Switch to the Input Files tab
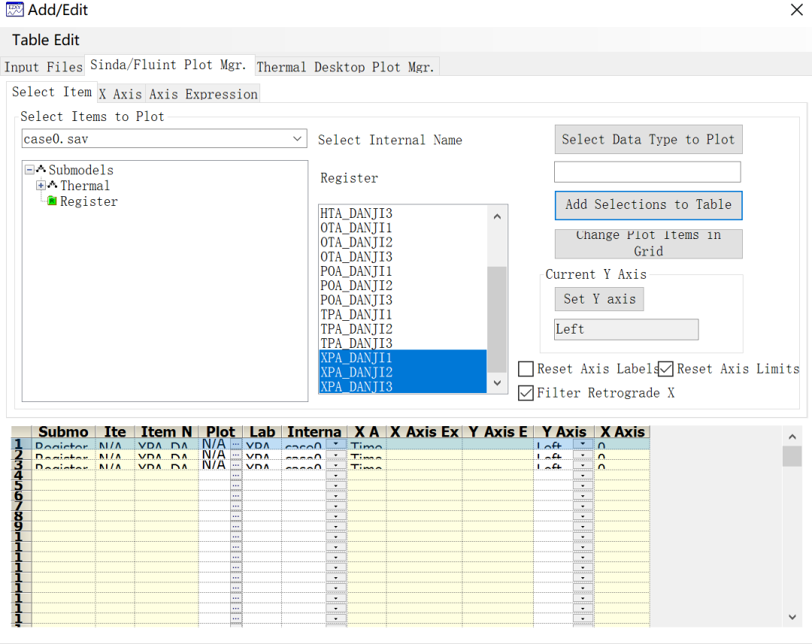Image resolution: width=812 pixels, height=644 pixels. [x=43, y=67]
